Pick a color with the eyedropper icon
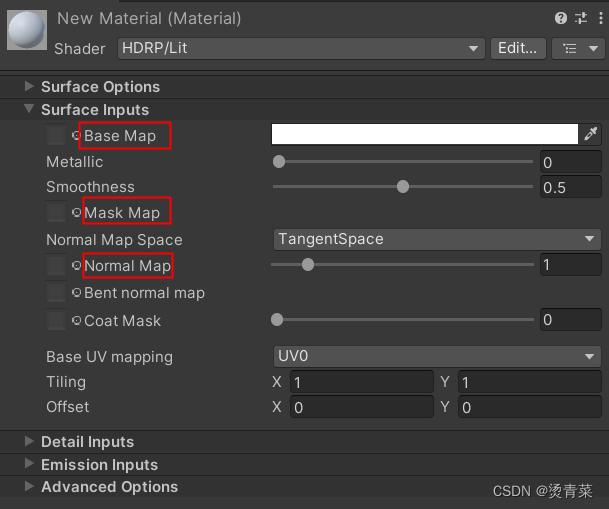Viewport: 609px width, 509px height. [x=590, y=134]
